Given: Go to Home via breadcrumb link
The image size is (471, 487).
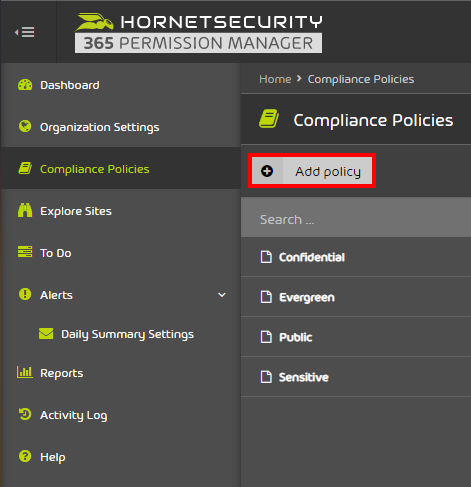Looking at the screenshot, I should point(275,79).
